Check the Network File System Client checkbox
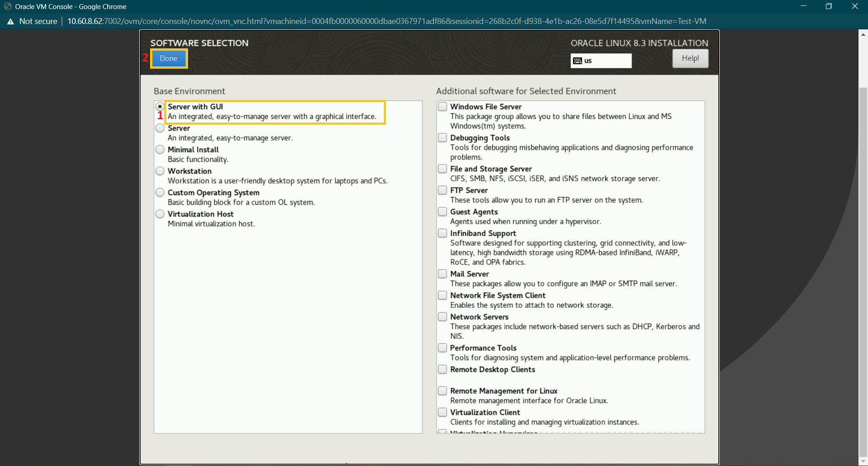Viewport: 868px width, 466px height. pos(443,295)
